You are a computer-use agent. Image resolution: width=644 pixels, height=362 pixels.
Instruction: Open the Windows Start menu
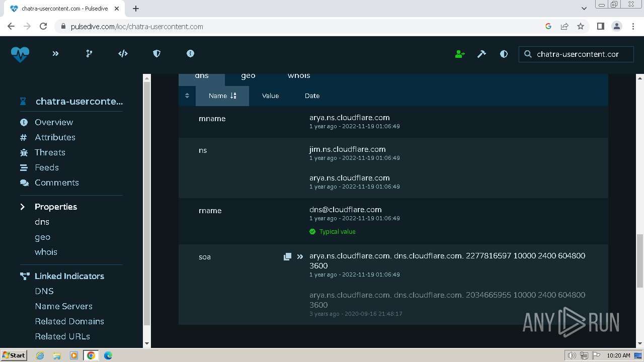[14, 355]
